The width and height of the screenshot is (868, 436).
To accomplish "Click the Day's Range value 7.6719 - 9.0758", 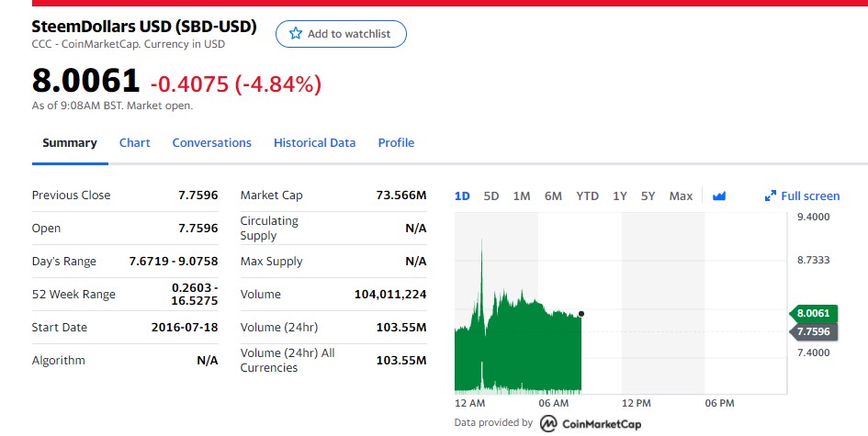I will pyautogui.click(x=174, y=262).
